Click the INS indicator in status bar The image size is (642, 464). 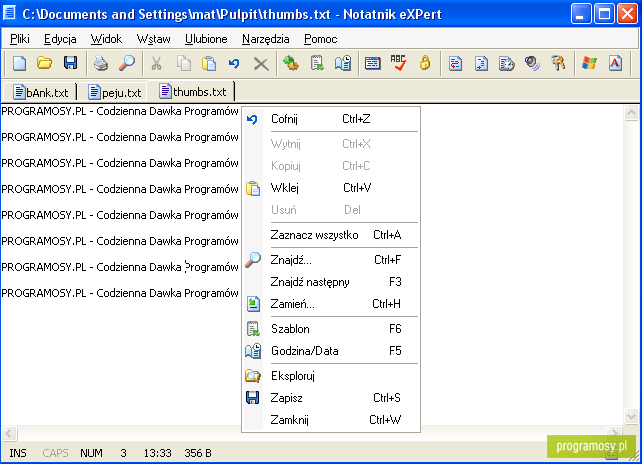pyautogui.click(x=18, y=453)
